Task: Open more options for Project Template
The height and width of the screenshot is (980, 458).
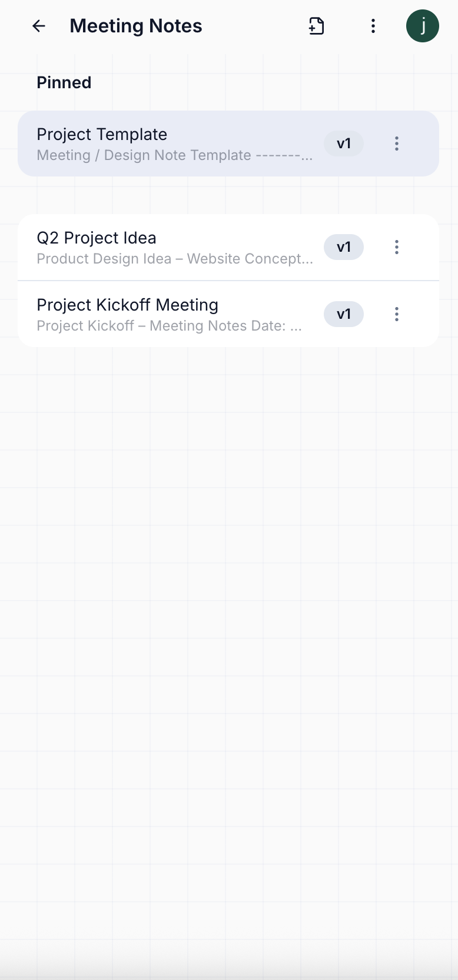Action: pyautogui.click(x=397, y=144)
